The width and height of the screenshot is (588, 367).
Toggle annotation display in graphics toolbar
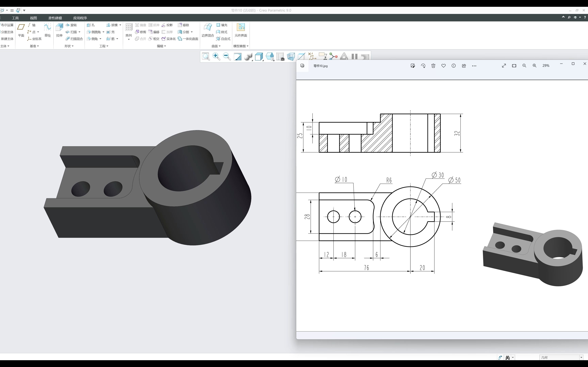tap(323, 57)
